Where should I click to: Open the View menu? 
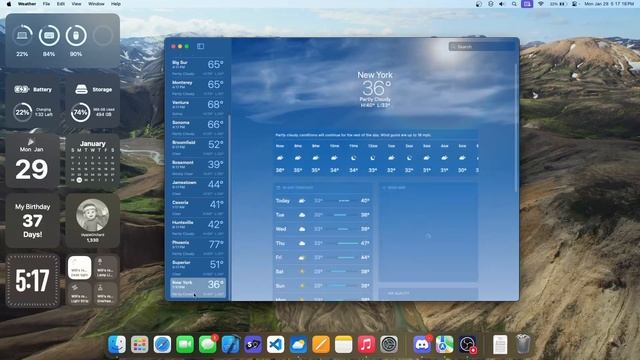[76, 4]
